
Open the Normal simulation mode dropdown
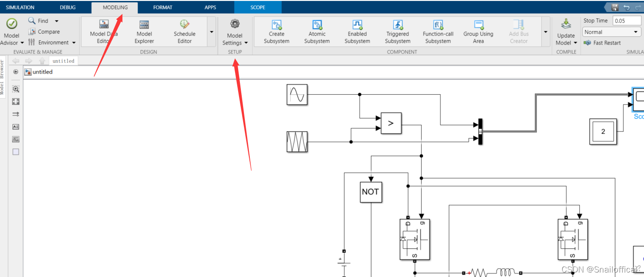(612, 32)
